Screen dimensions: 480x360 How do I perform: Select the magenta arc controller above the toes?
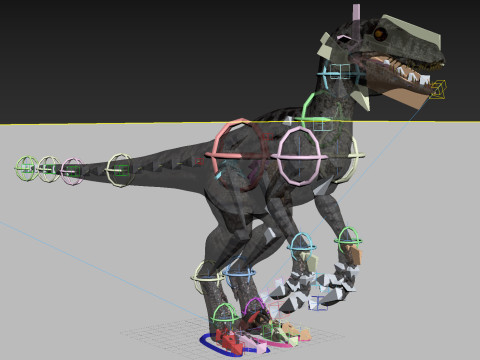point(255,307)
